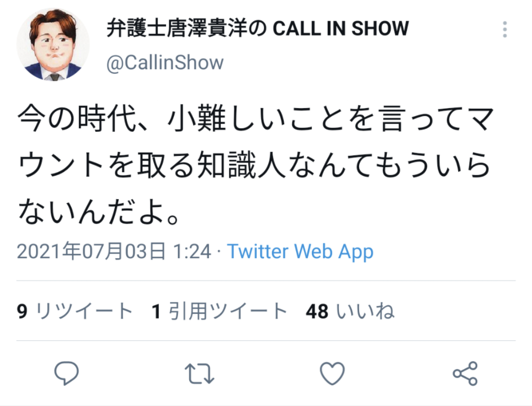Screen dimensions: 532x406
Task: Click the tweet's last line ないんだよ。
Action: [x=100, y=211]
